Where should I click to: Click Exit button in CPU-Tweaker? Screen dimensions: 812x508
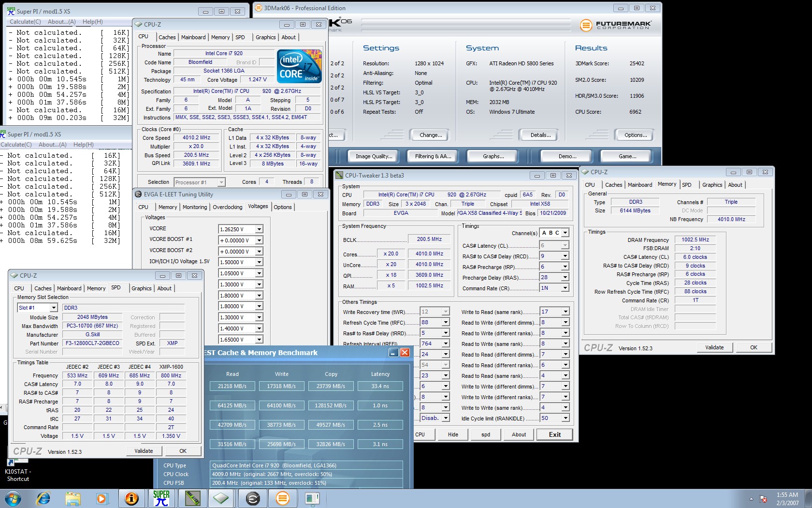point(555,434)
